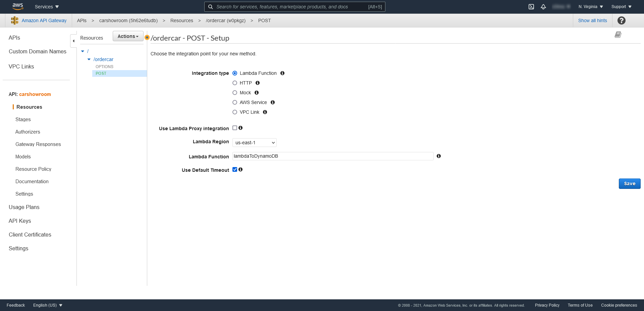The height and width of the screenshot is (311, 644).
Task: Show info for Lambda Proxy integration
Action: [x=240, y=128]
